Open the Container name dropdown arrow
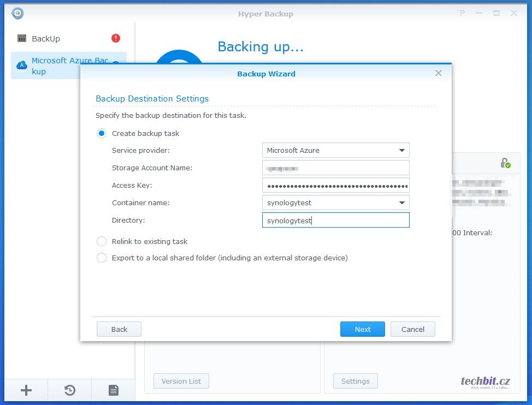Image resolution: width=532 pixels, height=405 pixels. pyautogui.click(x=401, y=202)
